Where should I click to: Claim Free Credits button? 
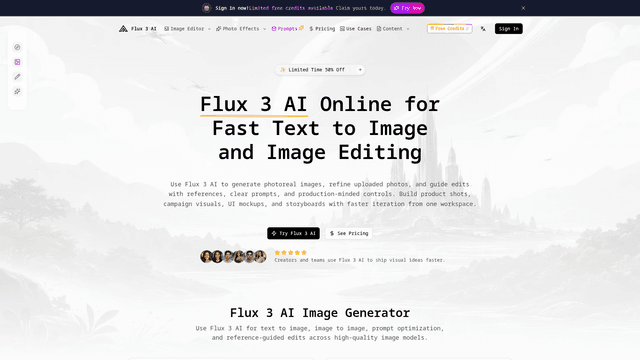[x=449, y=29]
